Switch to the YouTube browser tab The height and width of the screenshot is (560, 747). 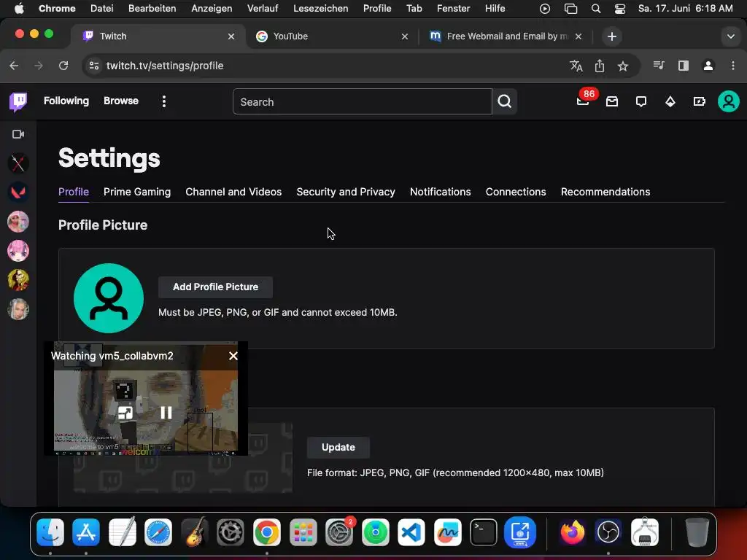click(x=332, y=36)
